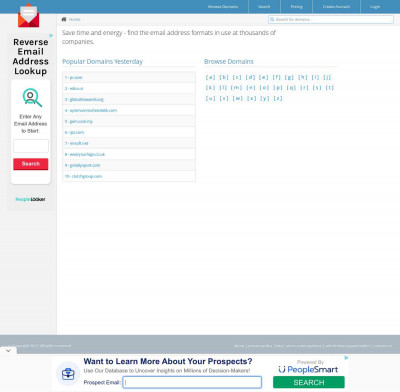The image size is (400, 392).
Task: Open the privacy policy footer link
Action: [x=260, y=346]
